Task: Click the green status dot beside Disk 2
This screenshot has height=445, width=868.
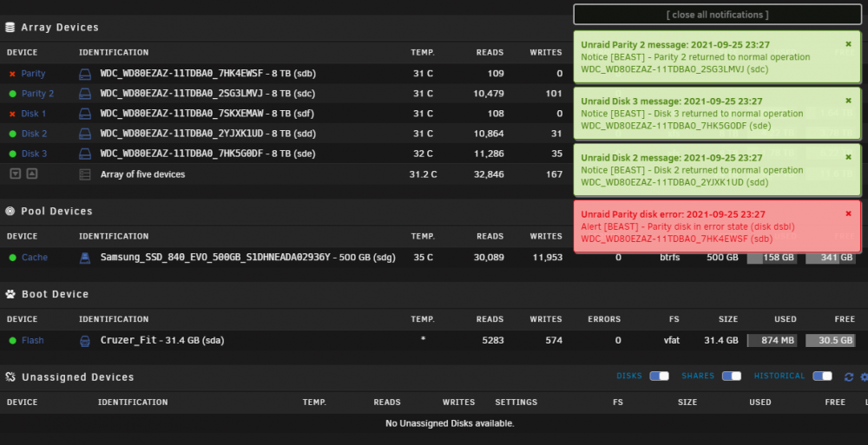Action: click(12, 134)
